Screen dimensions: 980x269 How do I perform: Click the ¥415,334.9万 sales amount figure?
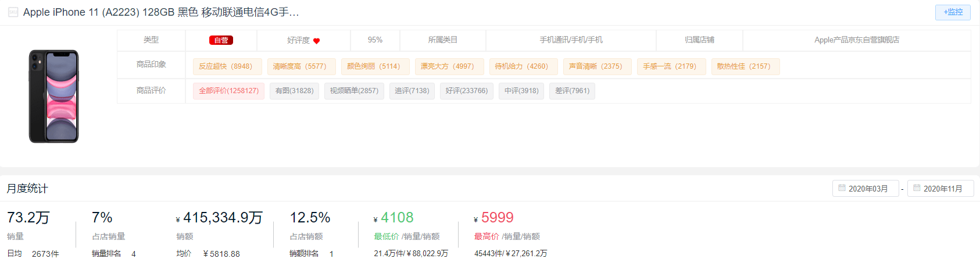click(219, 218)
